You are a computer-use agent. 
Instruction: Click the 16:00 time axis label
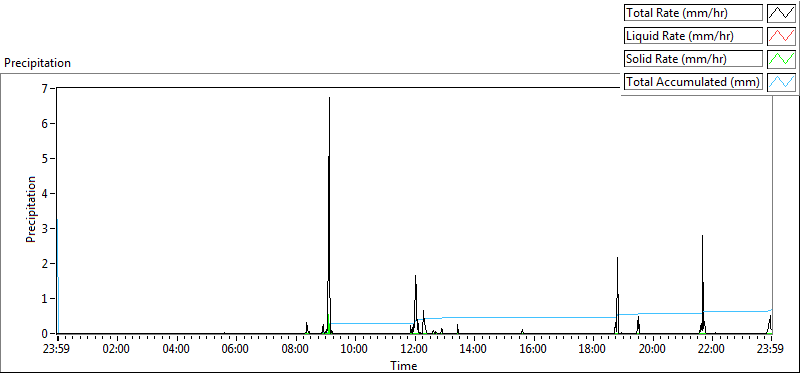coord(534,350)
